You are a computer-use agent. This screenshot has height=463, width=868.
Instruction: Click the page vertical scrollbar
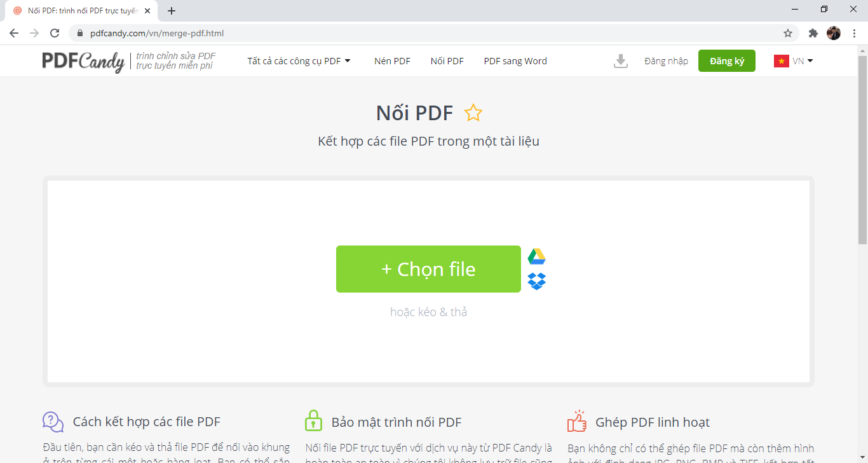coord(862,149)
